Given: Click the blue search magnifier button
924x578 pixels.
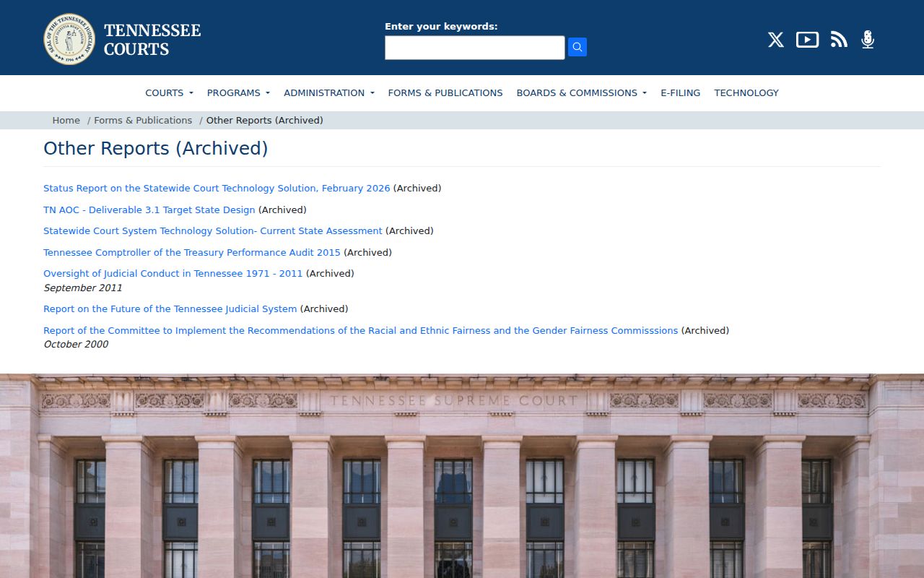Looking at the screenshot, I should coord(577,47).
